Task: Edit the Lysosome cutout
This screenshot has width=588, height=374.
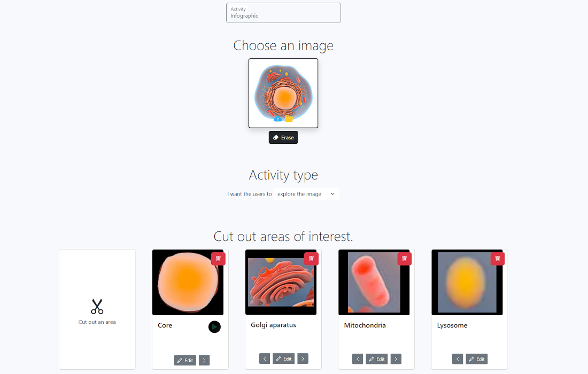Action: point(476,359)
